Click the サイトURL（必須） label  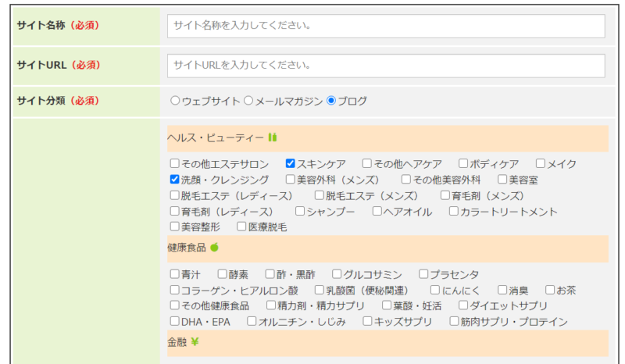[x=59, y=65]
